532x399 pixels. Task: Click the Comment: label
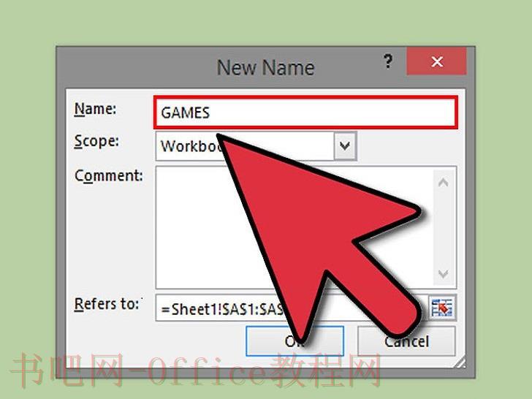(x=109, y=175)
